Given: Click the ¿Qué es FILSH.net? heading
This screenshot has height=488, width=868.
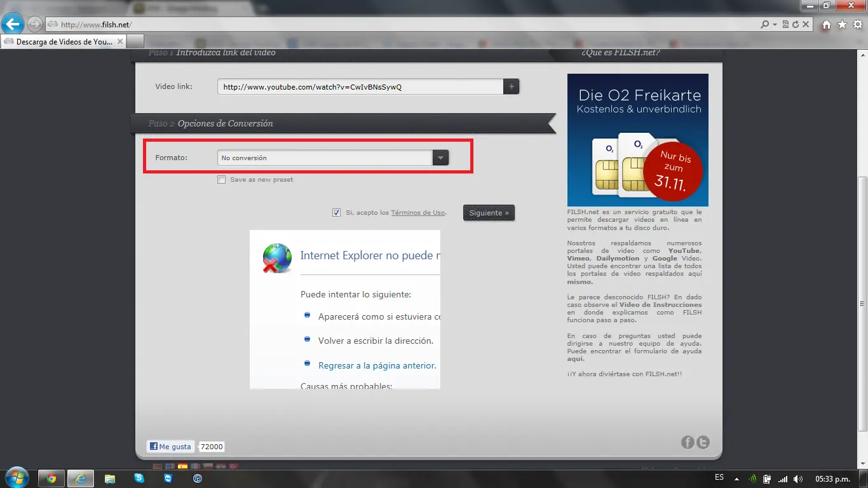Looking at the screenshot, I should pos(620,52).
